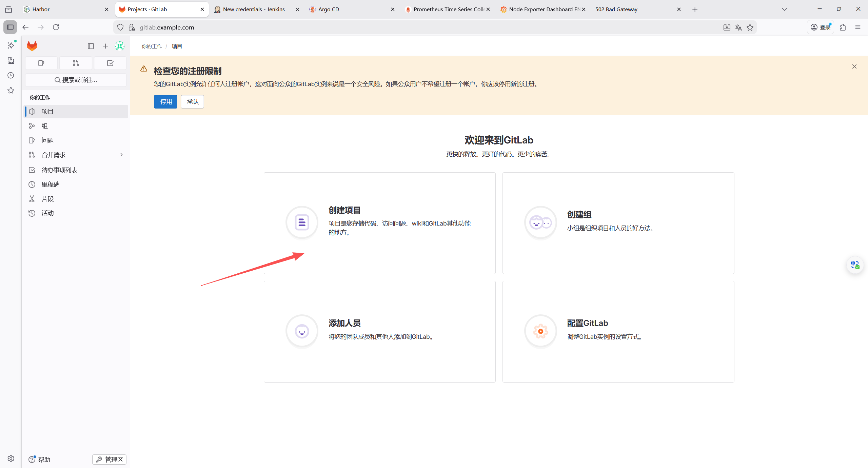The image size is (868, 468).
Task: Click the 搜索或前往 search box
Action: coord(76,80)
